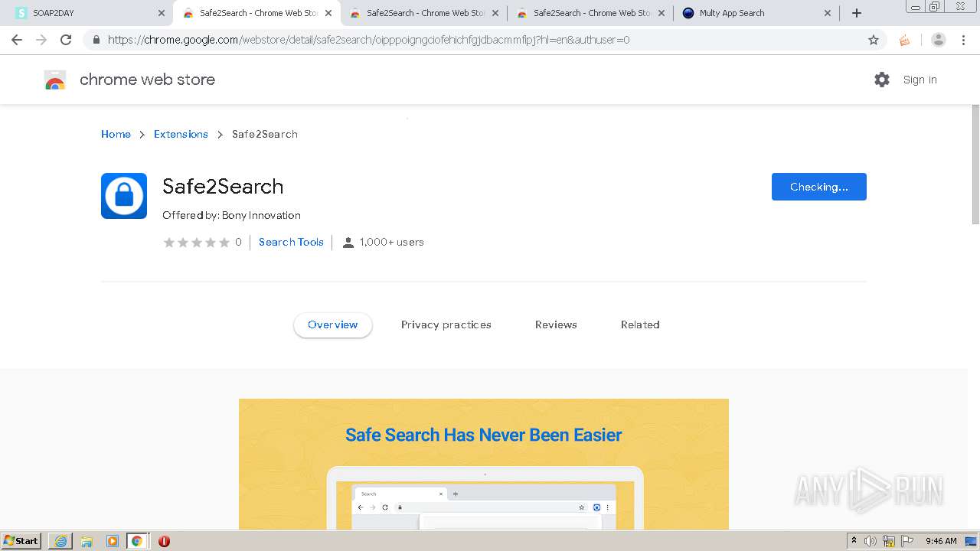Open Chrome Web Store settings gear
Viewport: 980px width, 551px height.
point(882,80)
